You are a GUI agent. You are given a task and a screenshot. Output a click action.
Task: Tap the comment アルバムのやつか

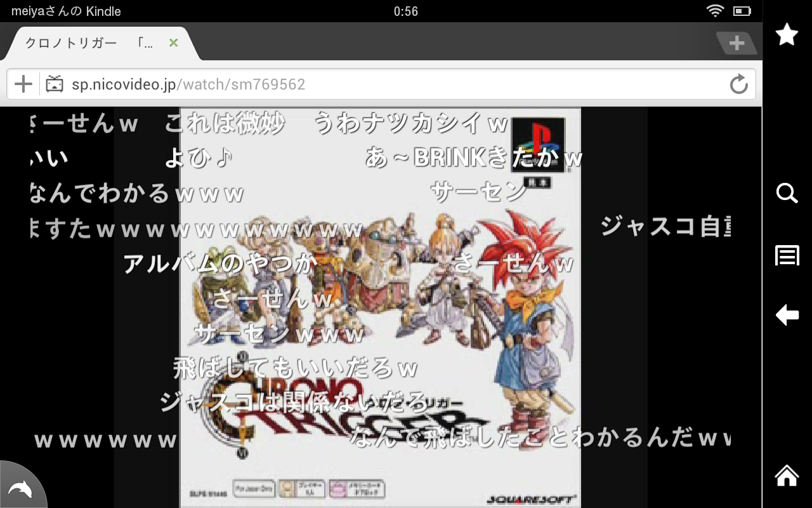pyautogui.click(x=220, y=263)
